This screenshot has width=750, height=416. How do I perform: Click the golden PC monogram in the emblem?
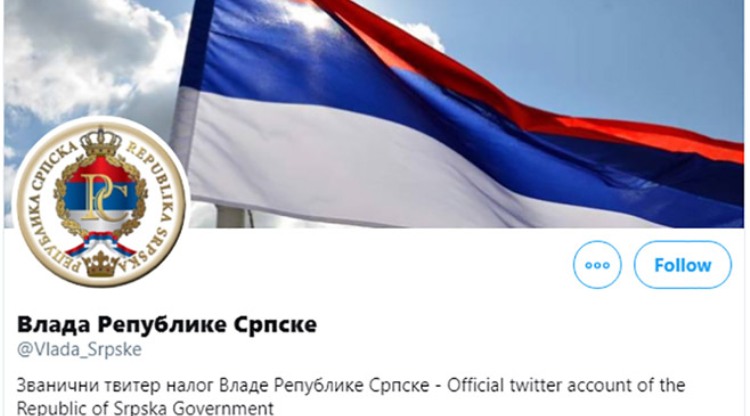[102, 197]
